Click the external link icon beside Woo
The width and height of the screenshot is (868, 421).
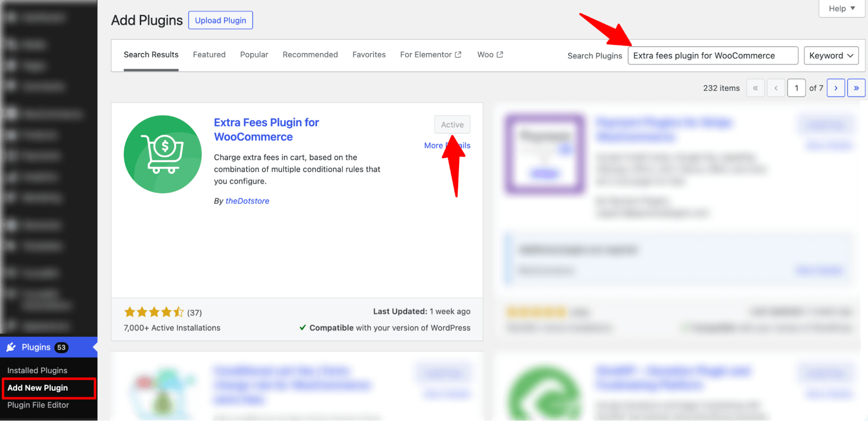(x=500, y=55)
